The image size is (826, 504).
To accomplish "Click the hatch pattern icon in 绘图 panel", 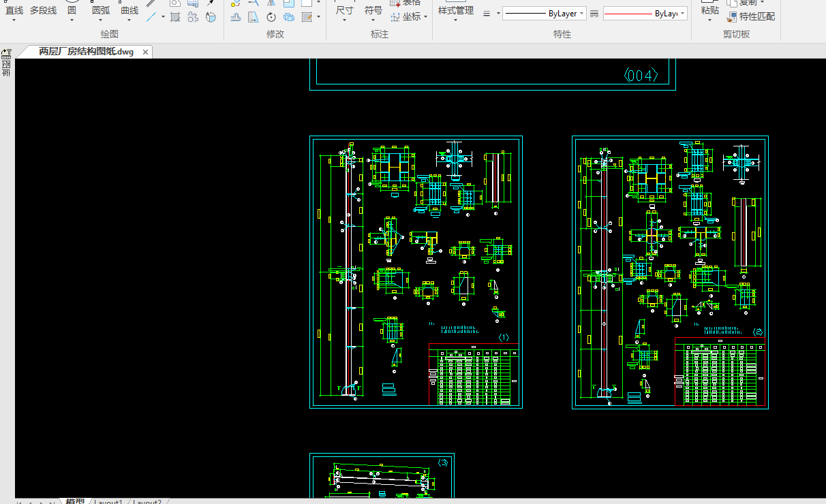I will [175, 17].
